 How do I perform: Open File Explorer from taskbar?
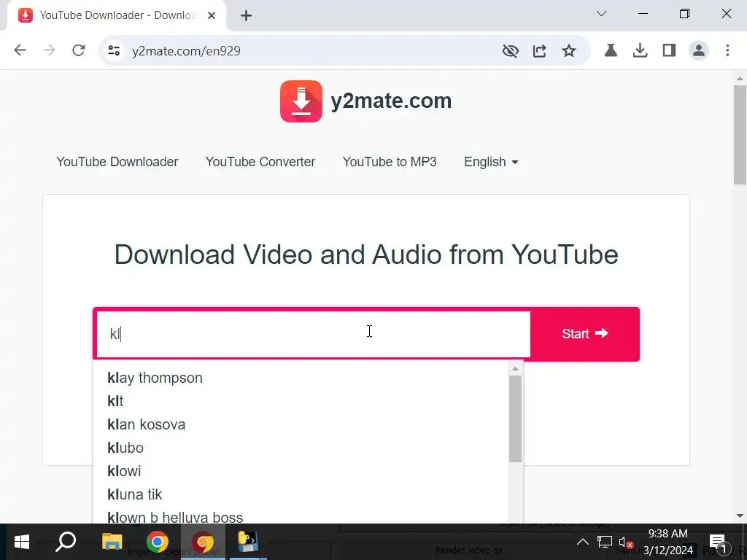(112, 542)
